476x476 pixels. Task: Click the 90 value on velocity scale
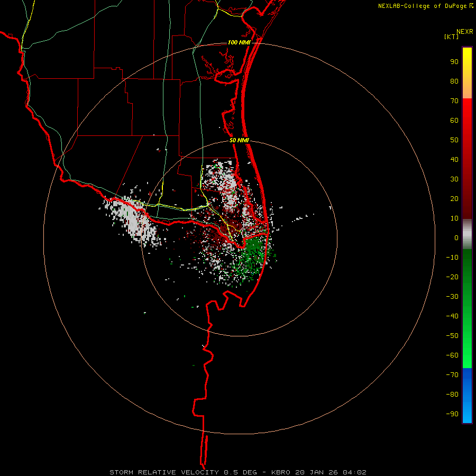point(454,62)
